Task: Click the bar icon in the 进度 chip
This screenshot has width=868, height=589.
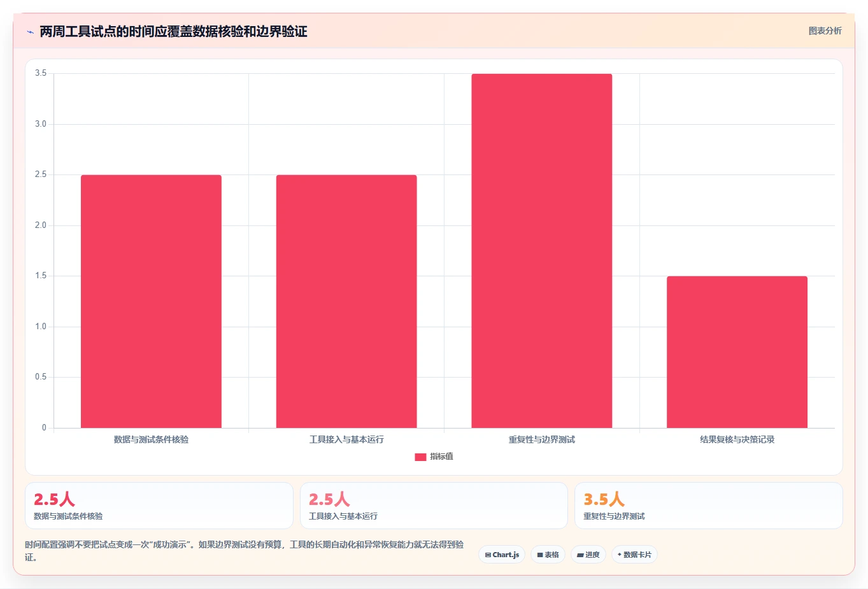Action: coord(580,555)
